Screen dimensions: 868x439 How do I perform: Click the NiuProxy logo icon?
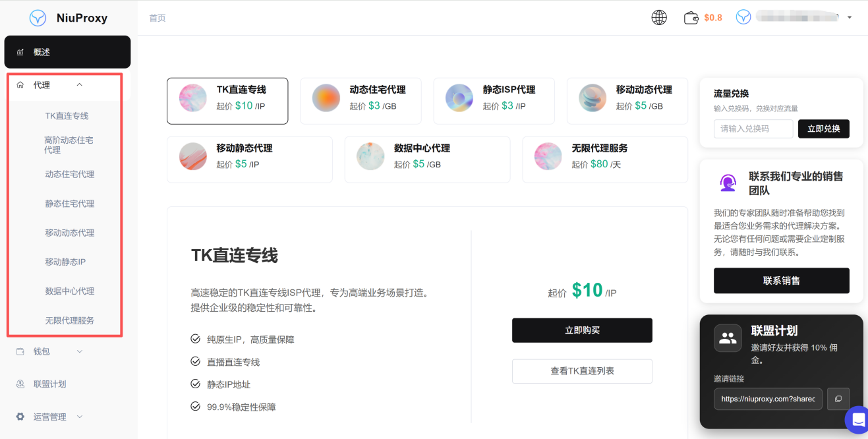coord(38,18)
